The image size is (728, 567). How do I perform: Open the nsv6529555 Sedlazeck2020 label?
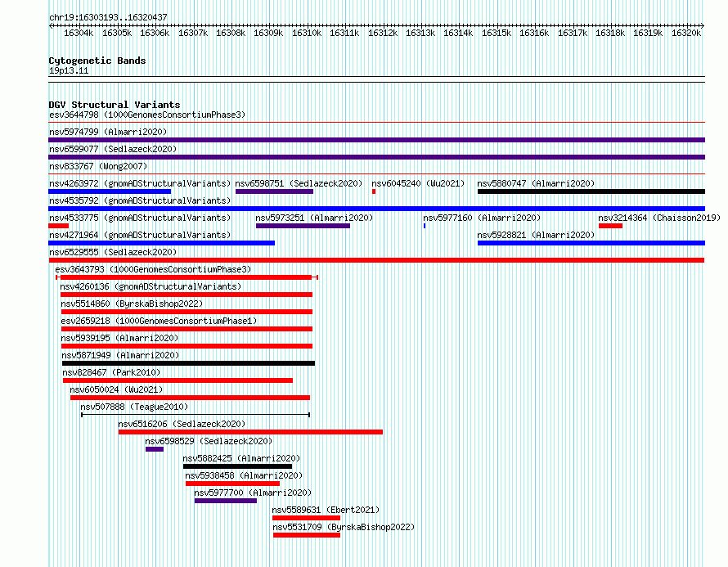pyautogui.click(x=113, y=252)
